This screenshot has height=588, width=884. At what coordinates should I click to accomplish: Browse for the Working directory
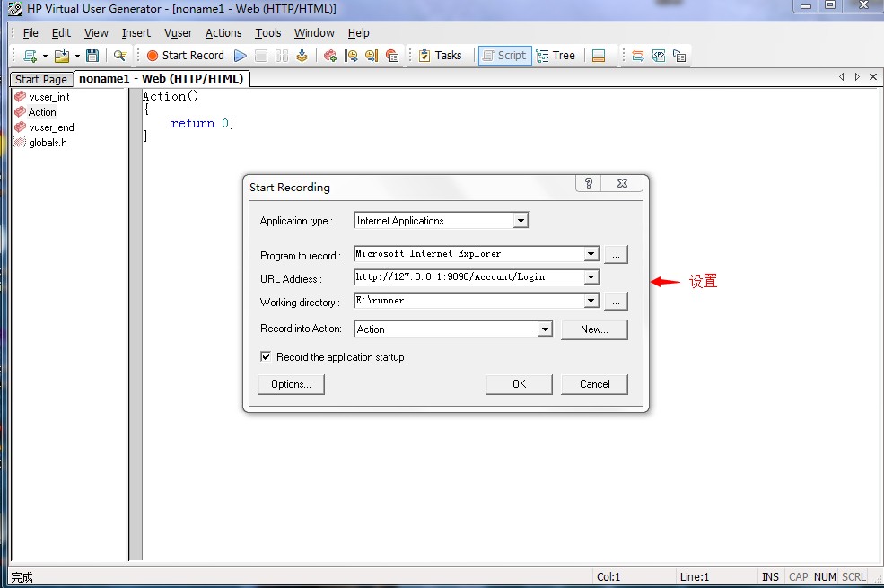[x=616, y=301]
